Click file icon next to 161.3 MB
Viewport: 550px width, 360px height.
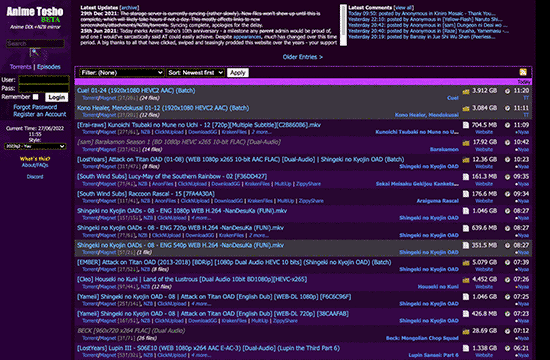pyautogui.click(x=466, y=176)
